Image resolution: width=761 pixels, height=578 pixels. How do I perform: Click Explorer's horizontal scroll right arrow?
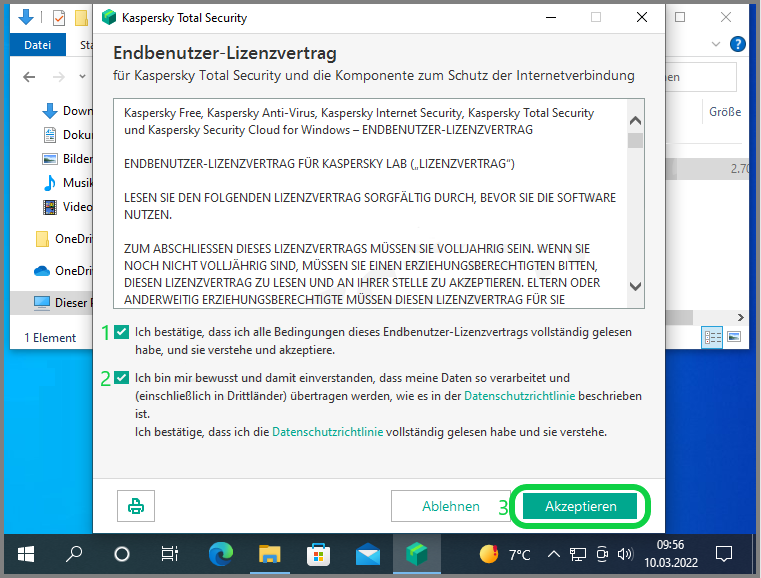(740, 317)
